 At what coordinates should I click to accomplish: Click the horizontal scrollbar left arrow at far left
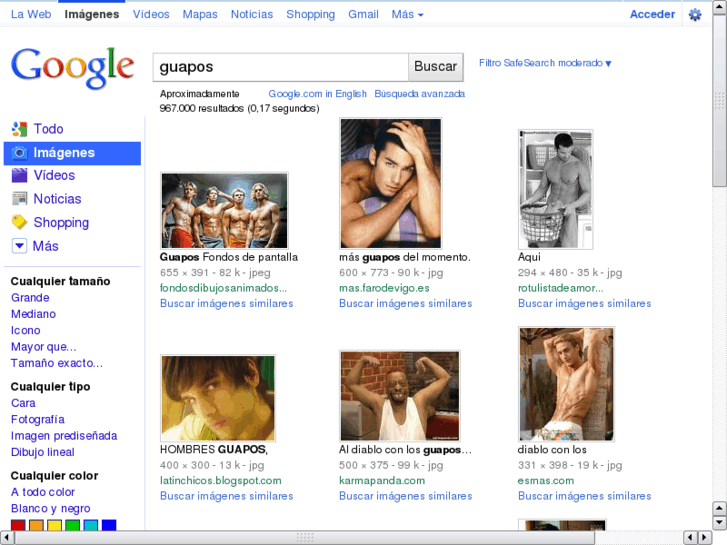click(x=6, y=538)
